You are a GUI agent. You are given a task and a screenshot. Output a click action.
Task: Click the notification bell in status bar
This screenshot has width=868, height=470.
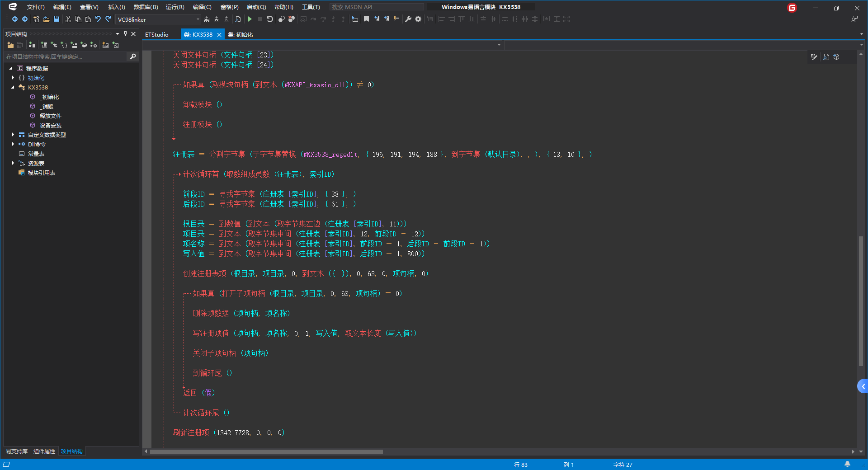coord(848,464)
